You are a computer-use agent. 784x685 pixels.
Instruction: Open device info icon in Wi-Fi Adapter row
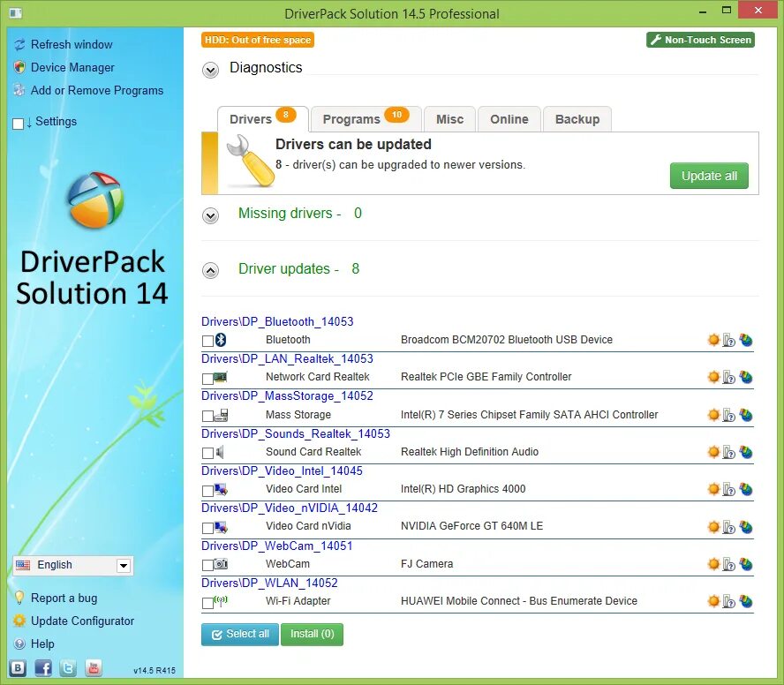(729, 601)
